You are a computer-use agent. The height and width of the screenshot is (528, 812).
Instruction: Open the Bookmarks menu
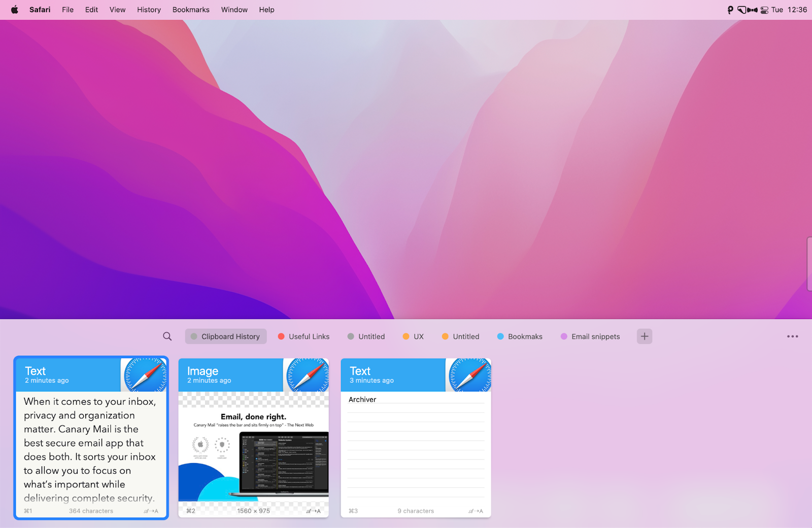pos(191,10)
